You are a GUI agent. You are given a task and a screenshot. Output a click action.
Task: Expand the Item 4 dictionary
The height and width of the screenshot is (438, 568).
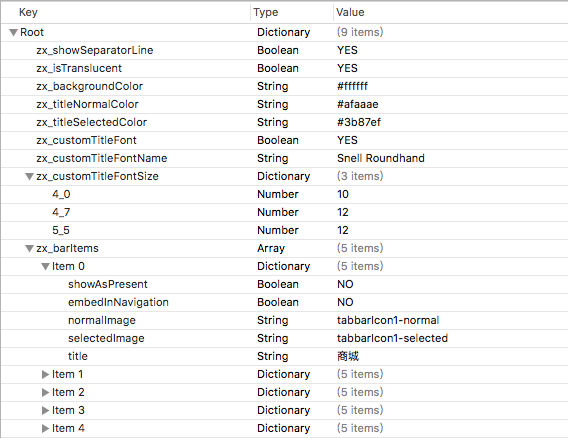(45, 429)
